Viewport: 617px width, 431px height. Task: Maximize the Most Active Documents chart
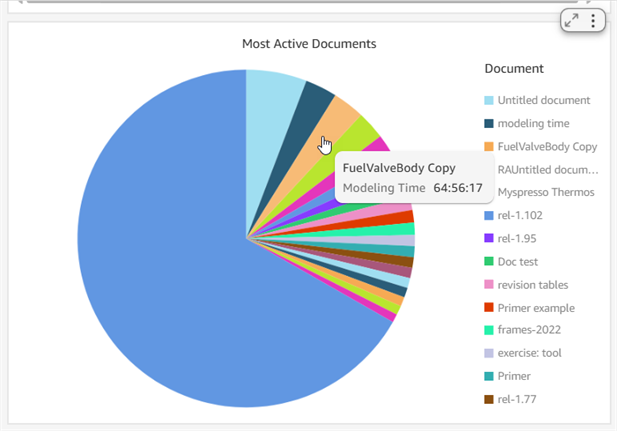[571, 20]
